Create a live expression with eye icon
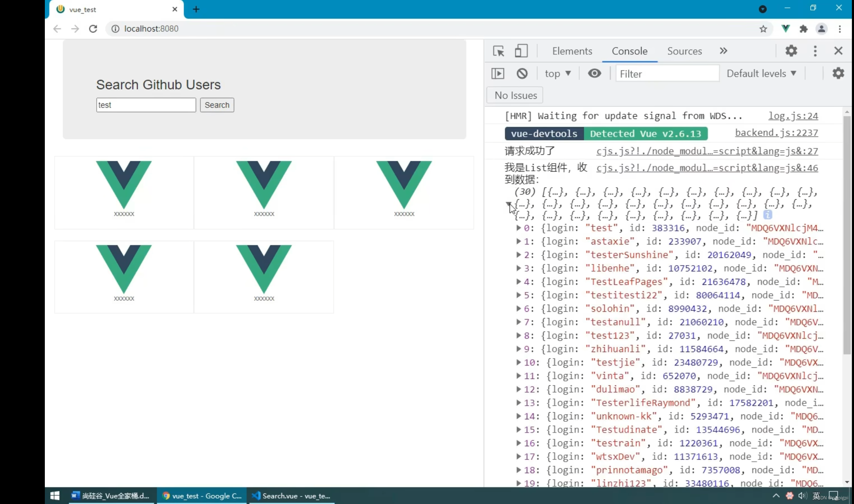Viewport: 854px width, 504px height. click(594, 74)
